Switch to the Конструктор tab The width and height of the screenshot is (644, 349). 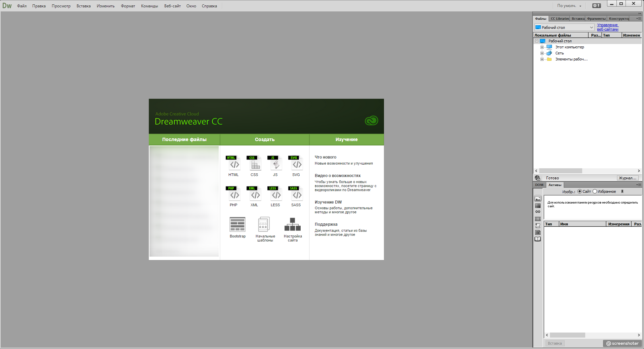[x=619, y=18]
